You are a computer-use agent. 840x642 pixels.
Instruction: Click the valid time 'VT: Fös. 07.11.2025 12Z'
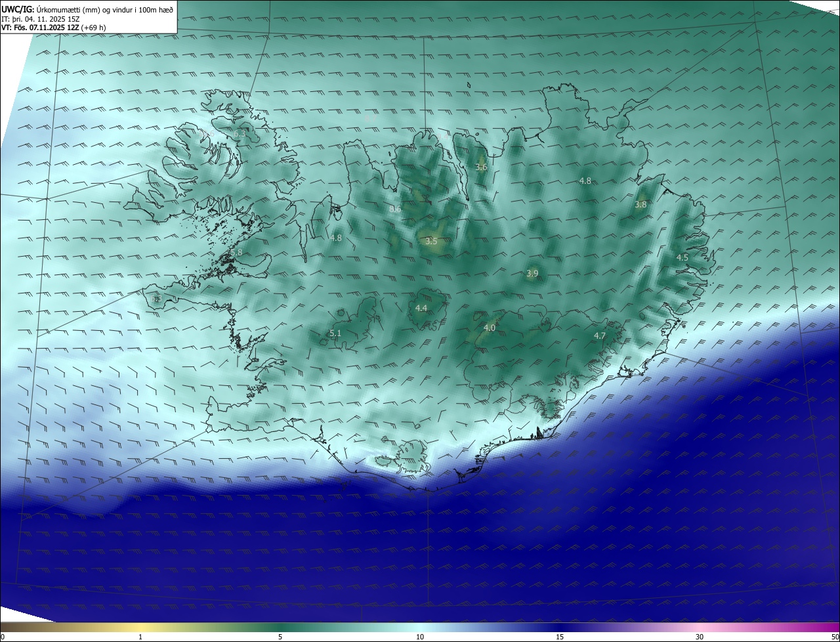coord(40,28)
